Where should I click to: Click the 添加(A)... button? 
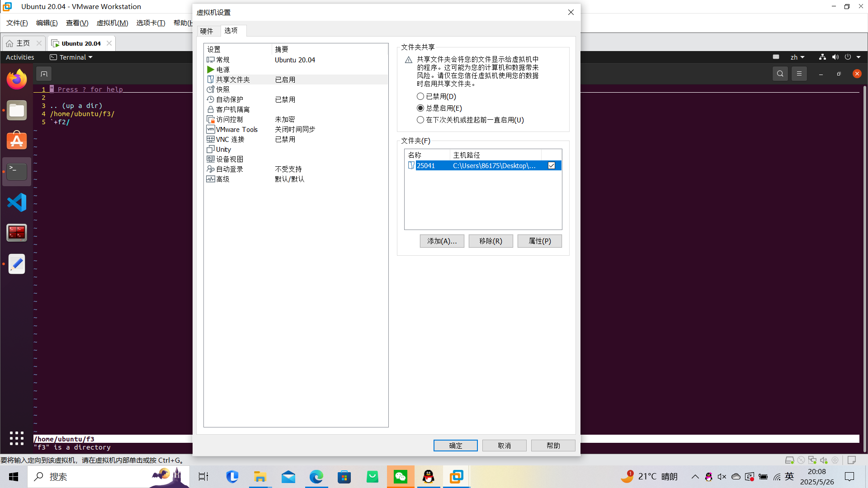pyautogui.click(x=442, y=241)
